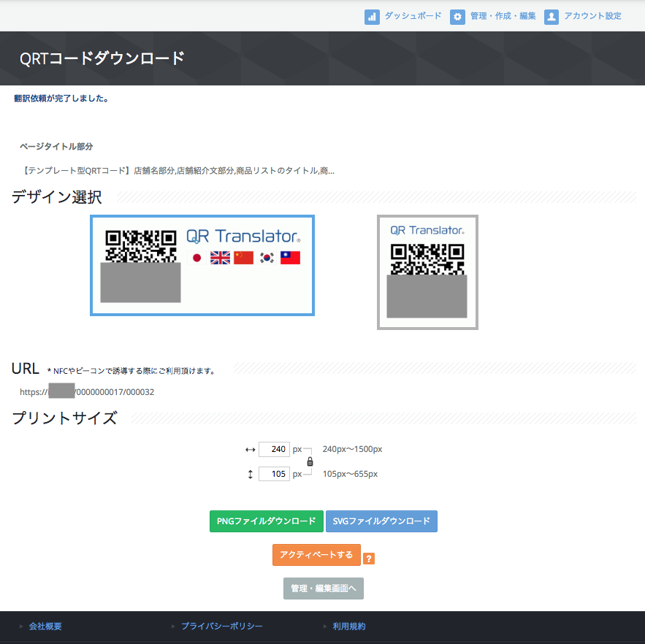Open the 会社概要 footer link
Viewport: 645px width, 644px height.
click(x=45, y=626)
